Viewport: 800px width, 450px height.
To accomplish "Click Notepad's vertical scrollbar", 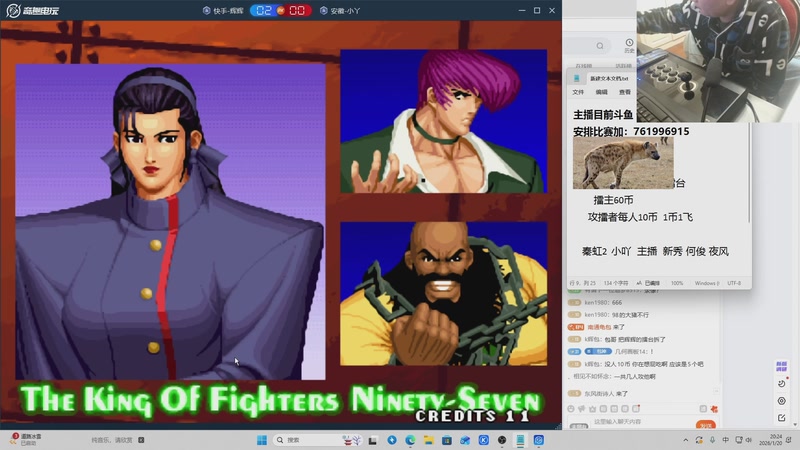I will pos(749,173).
